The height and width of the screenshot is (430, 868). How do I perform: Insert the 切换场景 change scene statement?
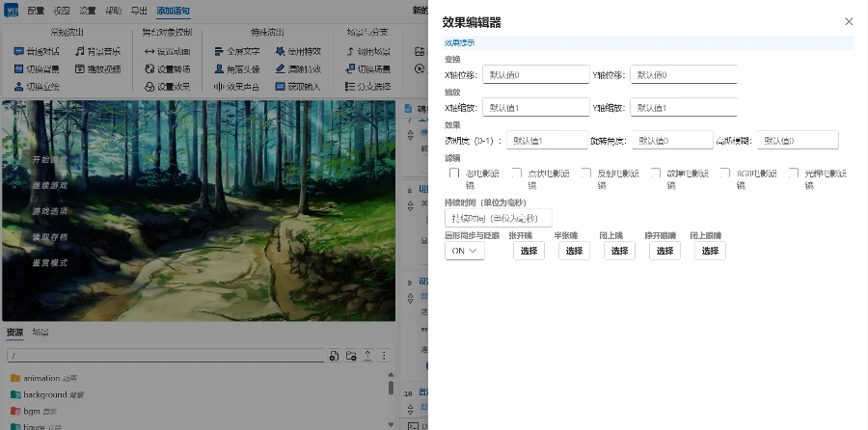pyautogui.click(x=367, y=69)
